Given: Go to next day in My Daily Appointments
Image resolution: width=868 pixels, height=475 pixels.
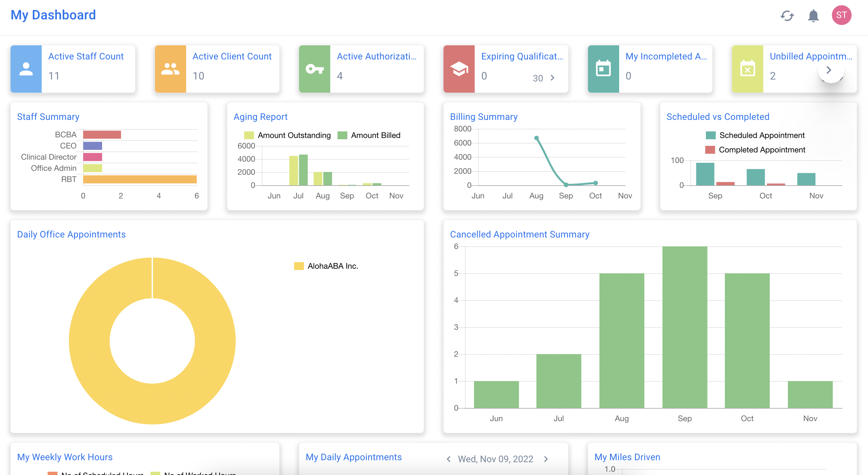Looking at the screenshot, I should click(x=546, y=459).
